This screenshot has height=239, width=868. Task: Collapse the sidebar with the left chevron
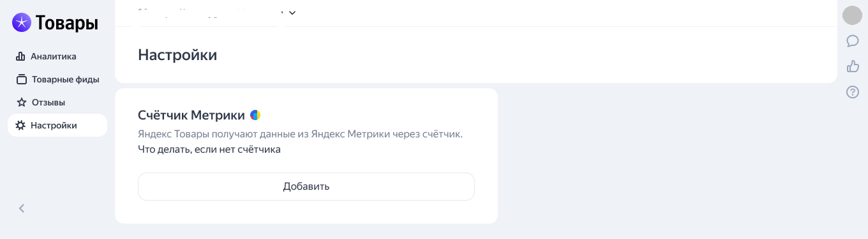(x=22, y=208)
